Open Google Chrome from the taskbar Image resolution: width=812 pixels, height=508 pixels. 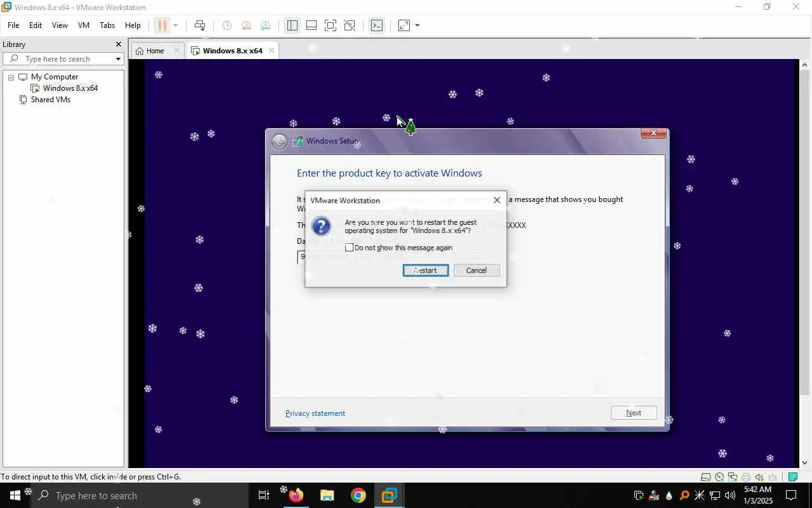point(358,496)
